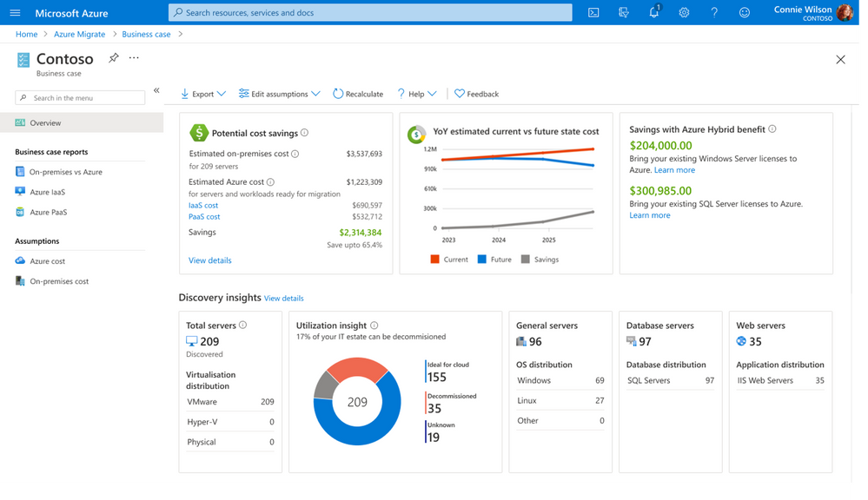Go to Home breadcrumb
The image size is (868, 500).
pyautogui.click(x=27, y=35)
